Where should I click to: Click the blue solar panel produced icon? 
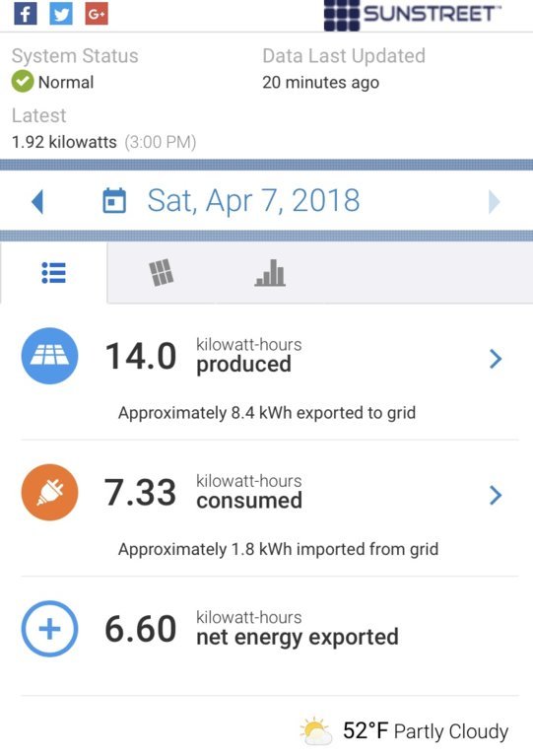pos(49,356)
